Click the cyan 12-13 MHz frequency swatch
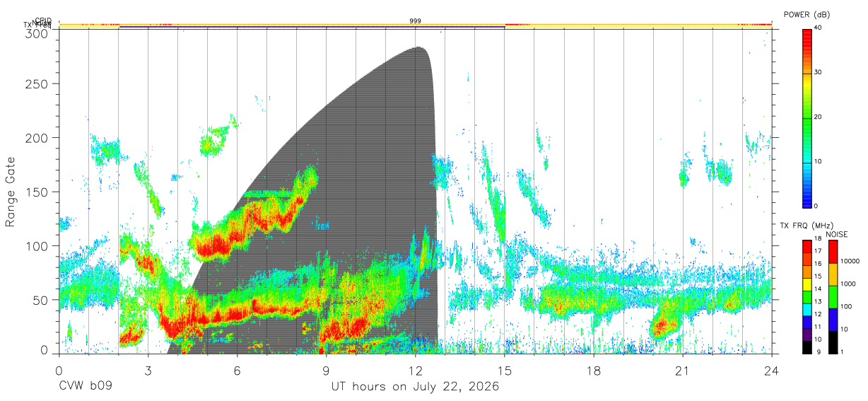 (x=807, y=309)
